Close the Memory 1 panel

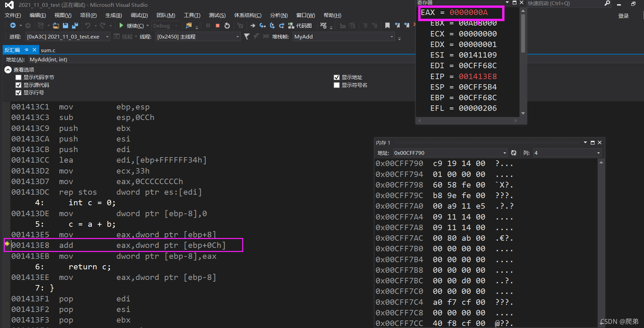click(600, 143)
